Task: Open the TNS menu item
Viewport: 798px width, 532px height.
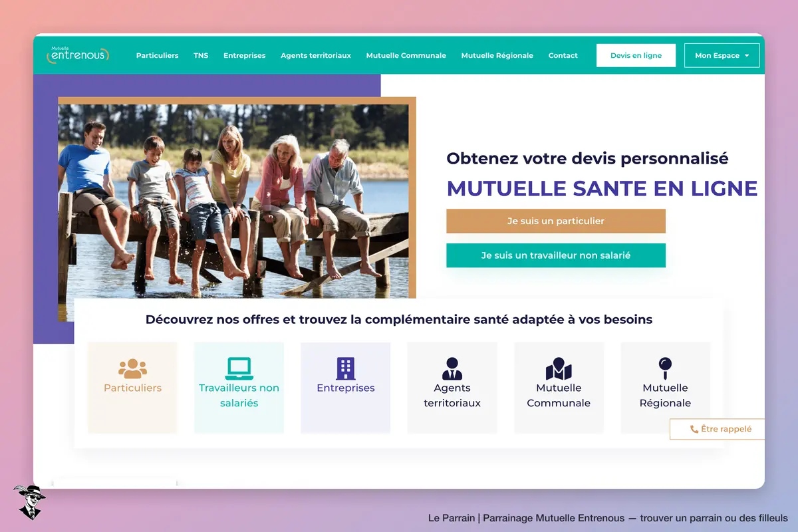Action: click(201, 56)
